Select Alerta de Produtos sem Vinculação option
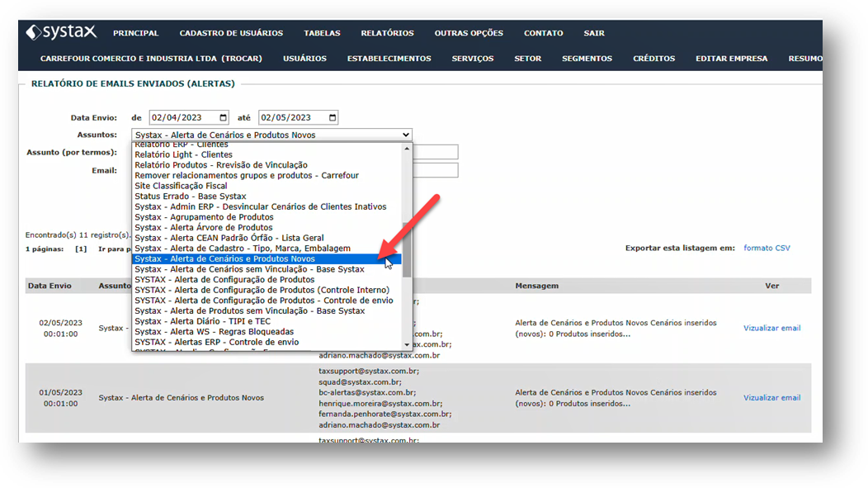 tap(267, 310)
